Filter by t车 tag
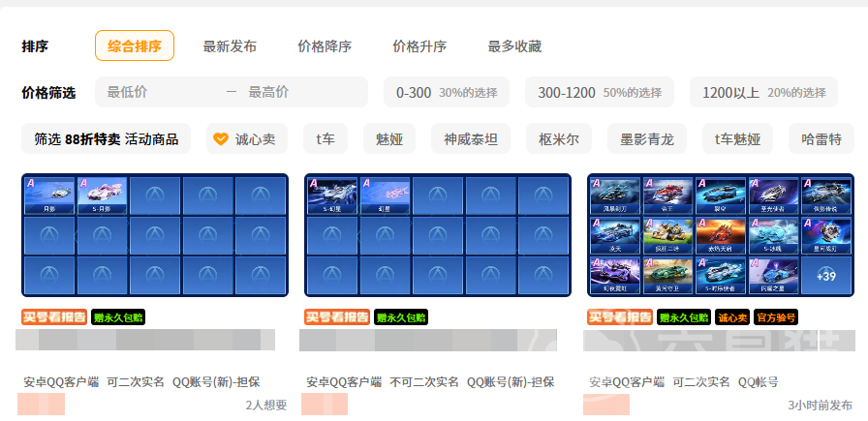 (325, 138)
